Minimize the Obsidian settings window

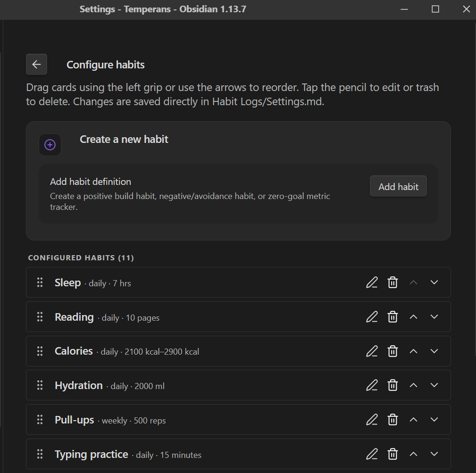click(404, 9)
